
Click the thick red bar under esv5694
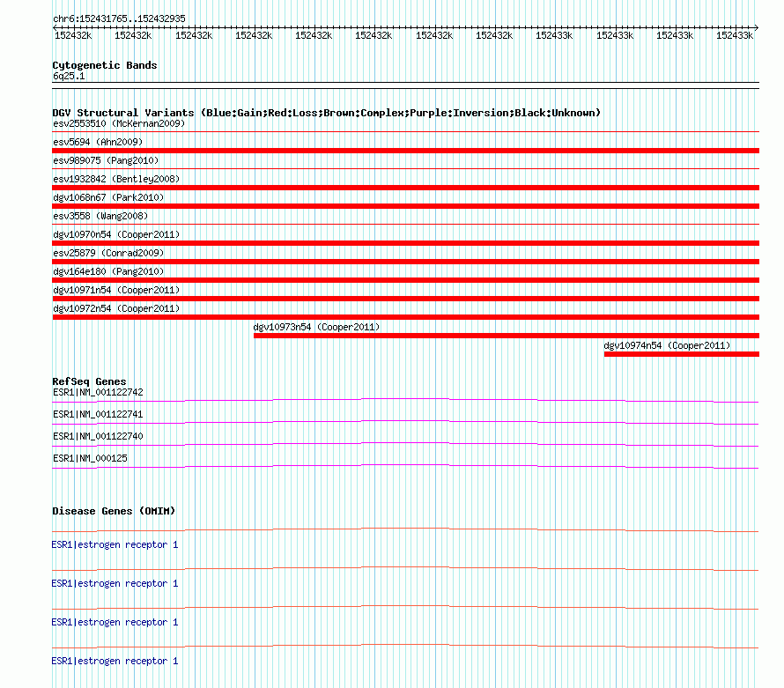(405, 151)
